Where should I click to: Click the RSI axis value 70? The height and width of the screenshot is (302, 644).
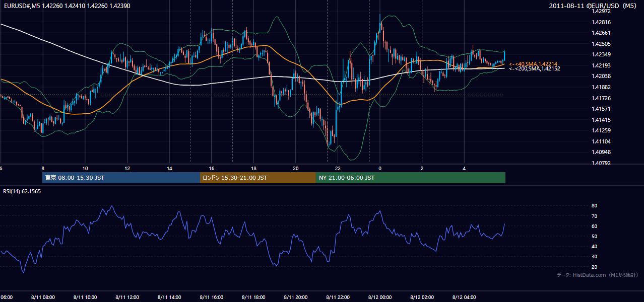click(x=594, y=216)
